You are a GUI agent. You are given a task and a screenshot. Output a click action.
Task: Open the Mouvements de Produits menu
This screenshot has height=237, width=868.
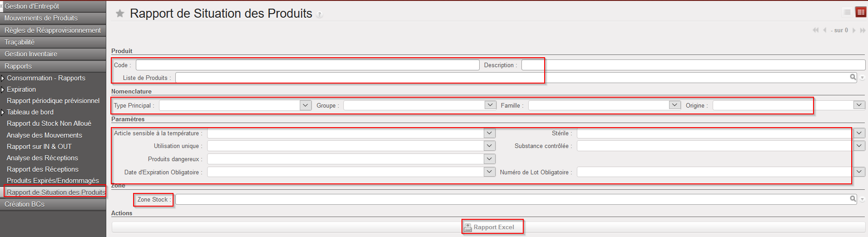(41, 18)
